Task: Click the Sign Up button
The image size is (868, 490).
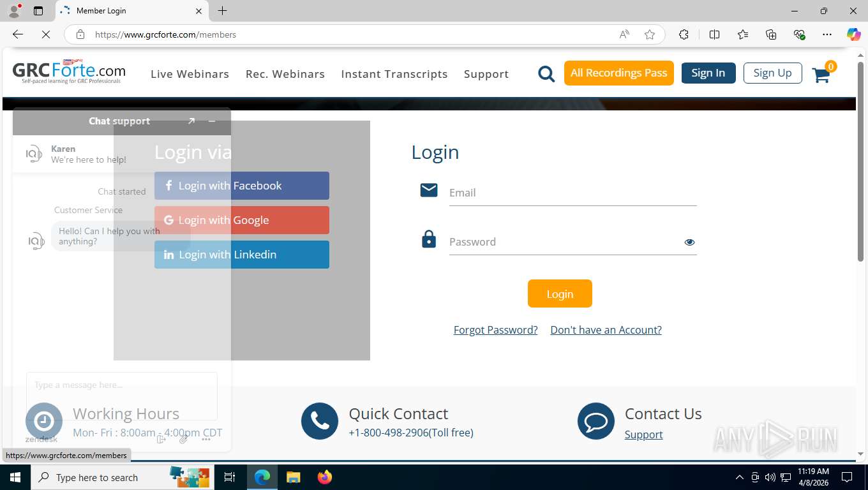Action: (x=772, y=73)
